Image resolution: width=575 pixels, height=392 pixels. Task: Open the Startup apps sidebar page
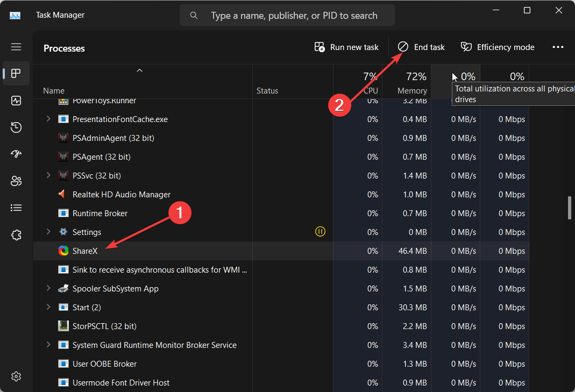click(x=16, y=154)
